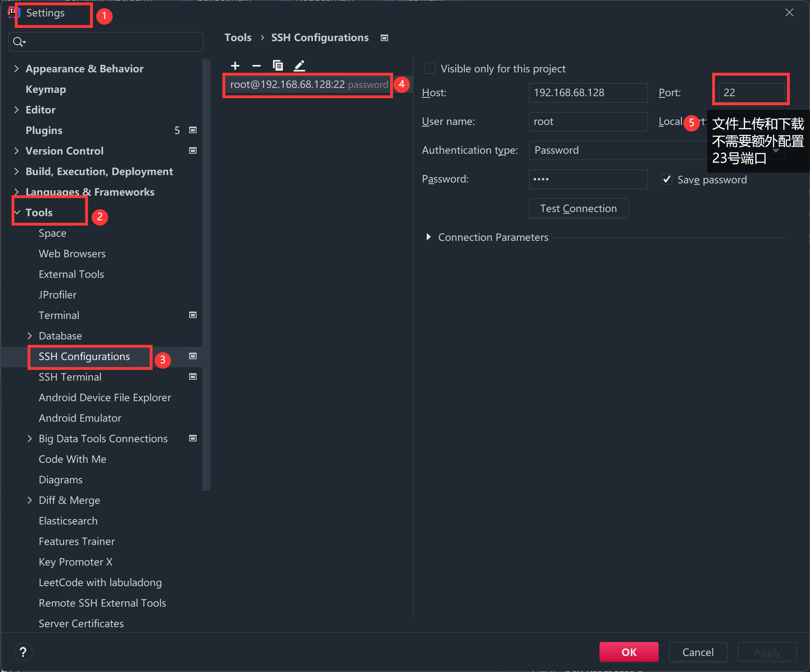Expand Appearance & Behavior node
Viewport: 810px width, 672px height.
point(16,69)
